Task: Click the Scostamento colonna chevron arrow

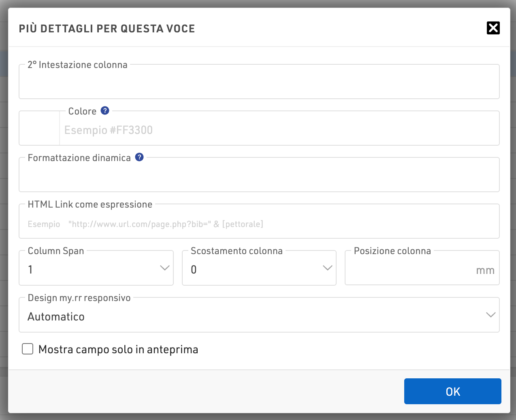Action: 327,268
